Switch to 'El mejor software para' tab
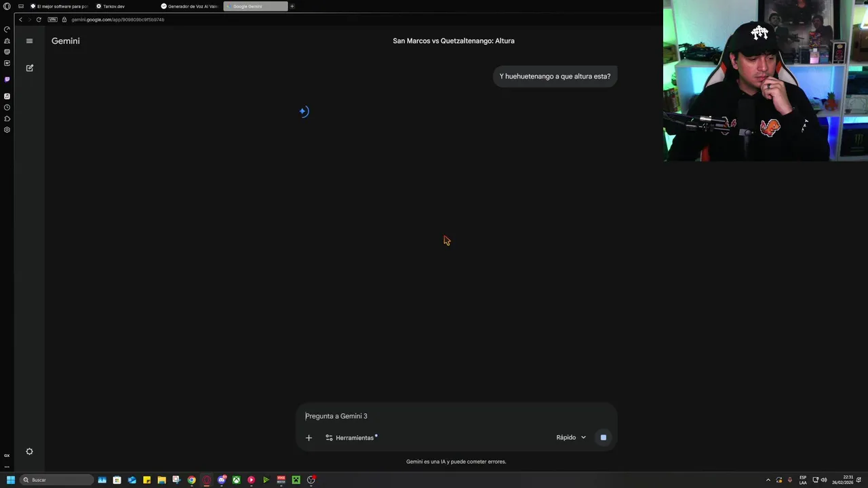Viewport: 868px width, 488px height. tap(59, 6)
